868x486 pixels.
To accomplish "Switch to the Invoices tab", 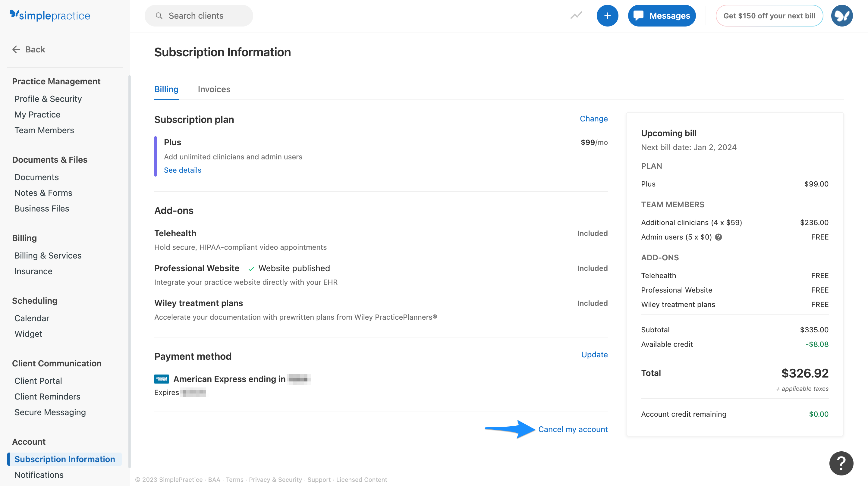I will [214, 89].
